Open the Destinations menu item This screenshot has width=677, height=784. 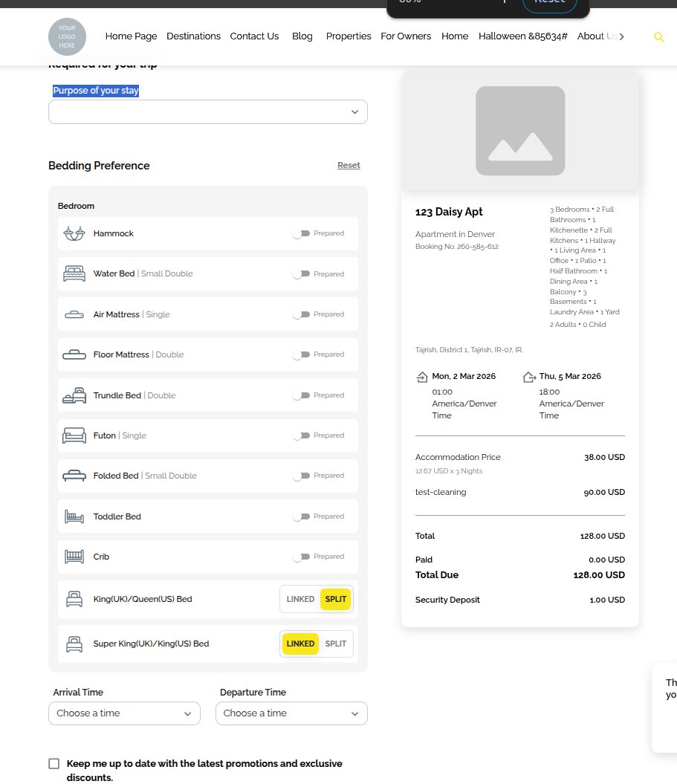(x=193, y=36)
